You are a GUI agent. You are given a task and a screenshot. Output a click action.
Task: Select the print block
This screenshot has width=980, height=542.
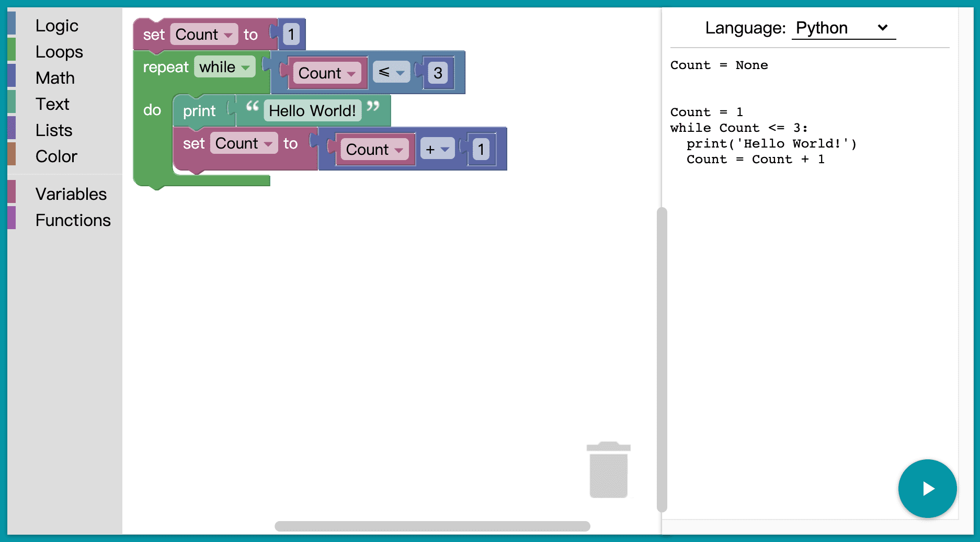point(199,111)
